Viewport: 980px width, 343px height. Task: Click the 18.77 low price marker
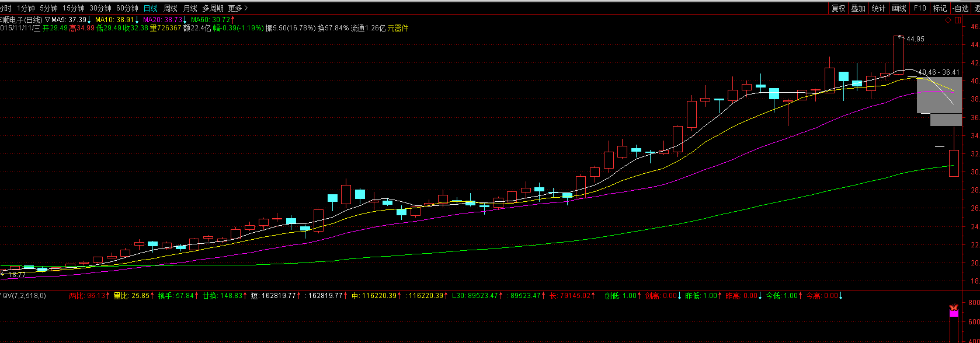coord(16,275)
